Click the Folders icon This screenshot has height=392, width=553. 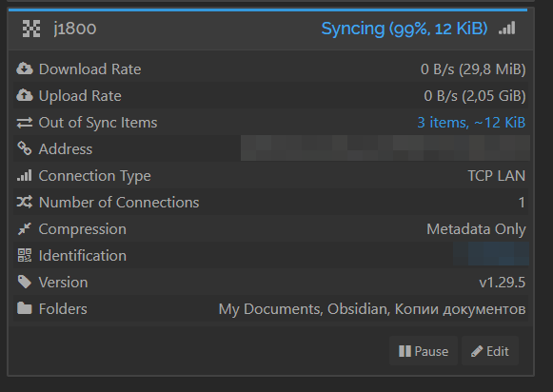click(25, 308)
